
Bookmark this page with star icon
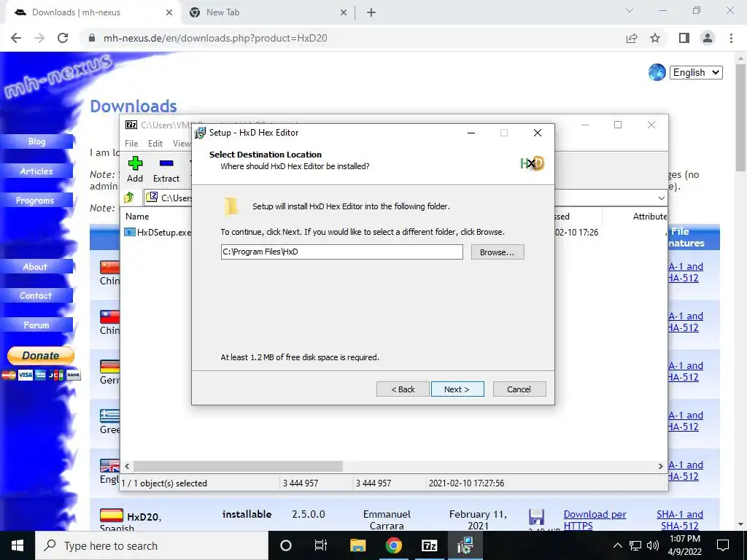(655, 38)
